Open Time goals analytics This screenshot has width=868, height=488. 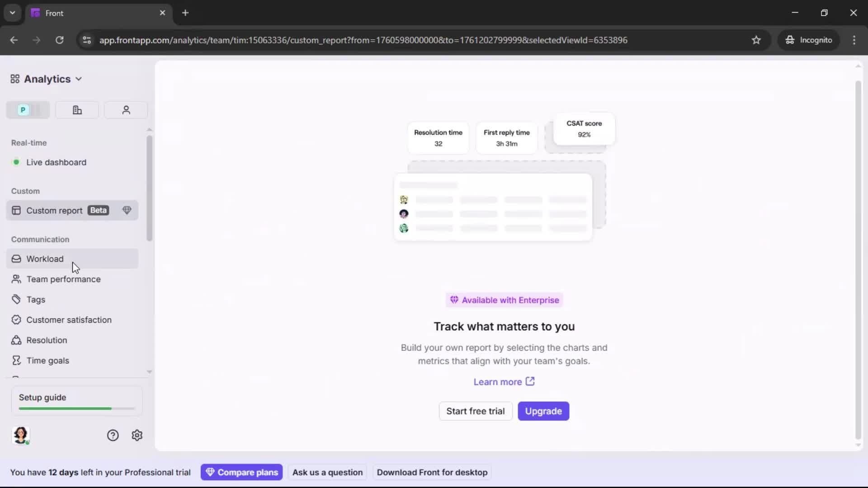pos(47,360)
